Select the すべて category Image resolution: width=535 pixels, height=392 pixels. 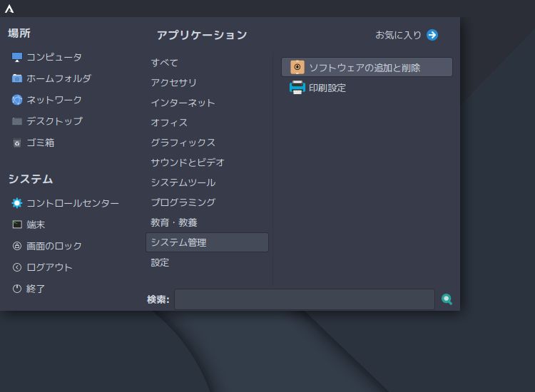point(165,63)
